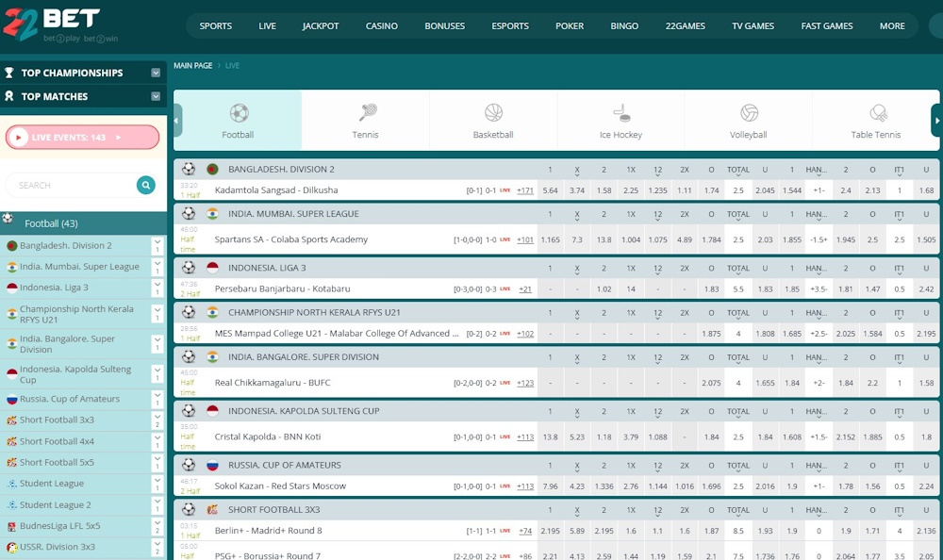Click the play icon in Live Events button

pyautogui.click(x=18, y=137)
